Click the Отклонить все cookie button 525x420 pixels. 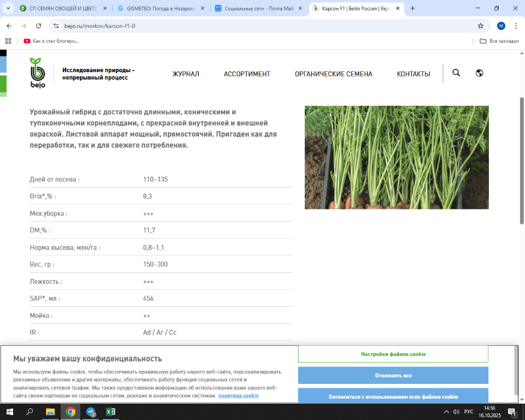[x=393, y=376]
